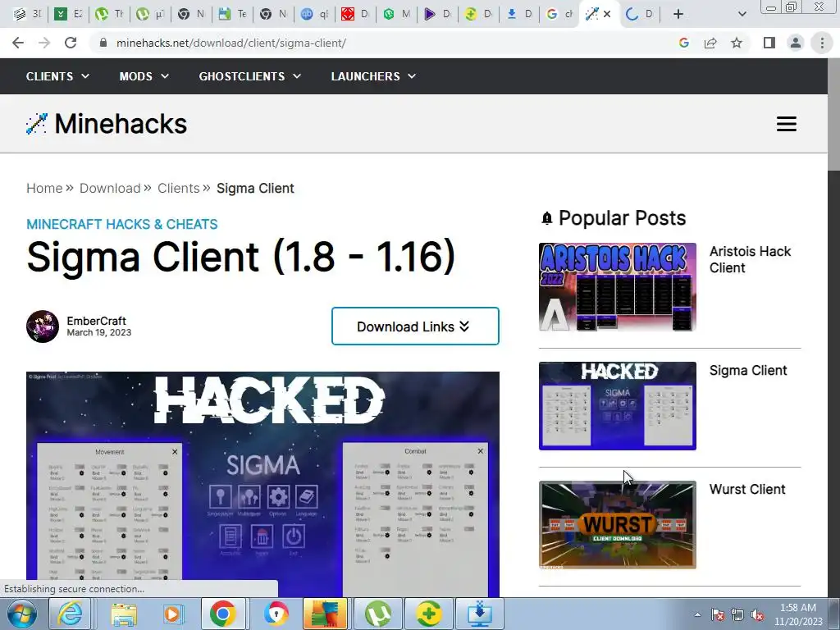This screenshot has width=840, height=630.
Task: Show hidden system tray icons
Action: click(x=697, y=614)
